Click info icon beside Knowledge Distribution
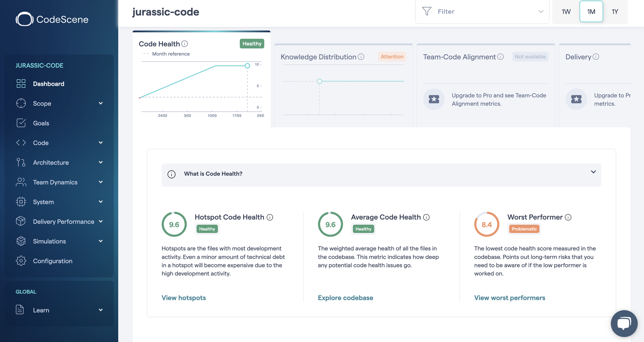644x342 pixels. (x=361, y=57)
